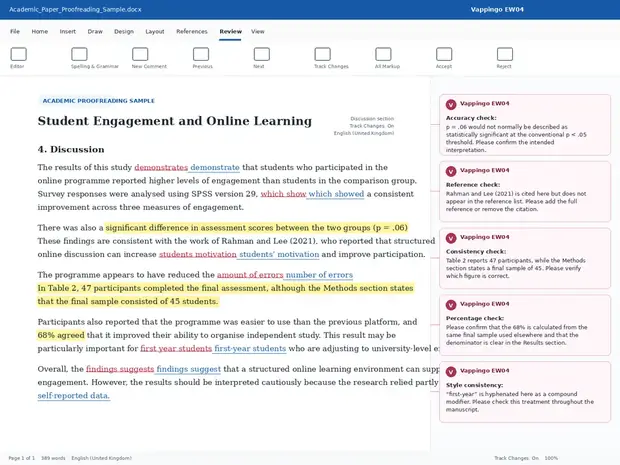Click the "4. Discussion" heading
Viewport: 620px width, 465px height.
click(71, 149)
